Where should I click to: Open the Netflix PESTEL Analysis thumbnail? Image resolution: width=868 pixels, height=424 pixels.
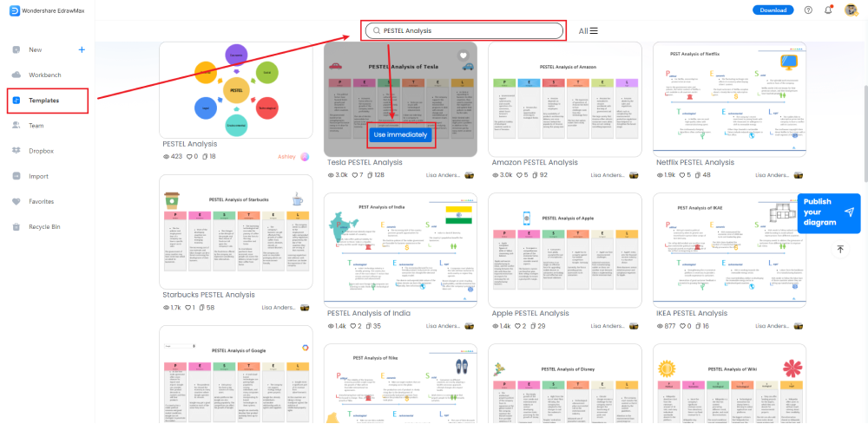click(x=730, y=100)
